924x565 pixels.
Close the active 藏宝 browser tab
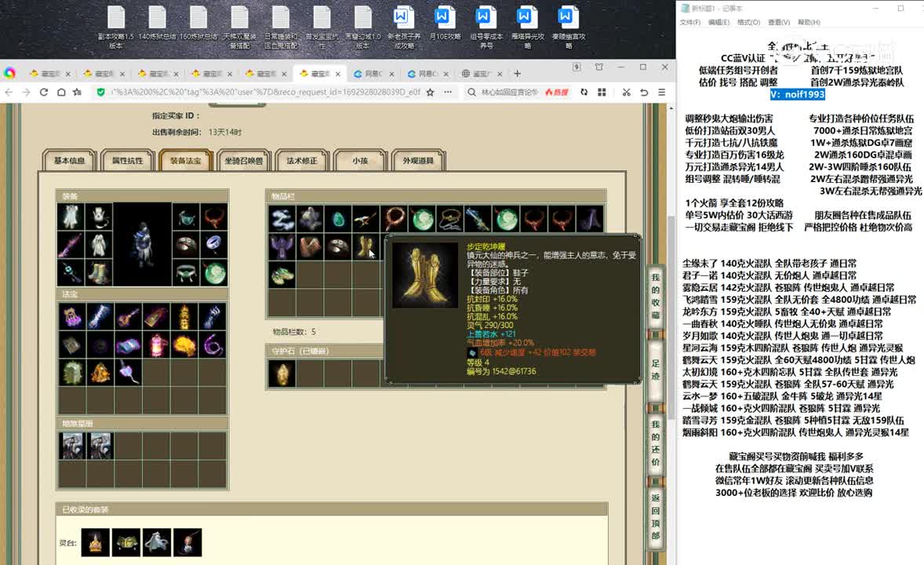click(x=337, y=74)
